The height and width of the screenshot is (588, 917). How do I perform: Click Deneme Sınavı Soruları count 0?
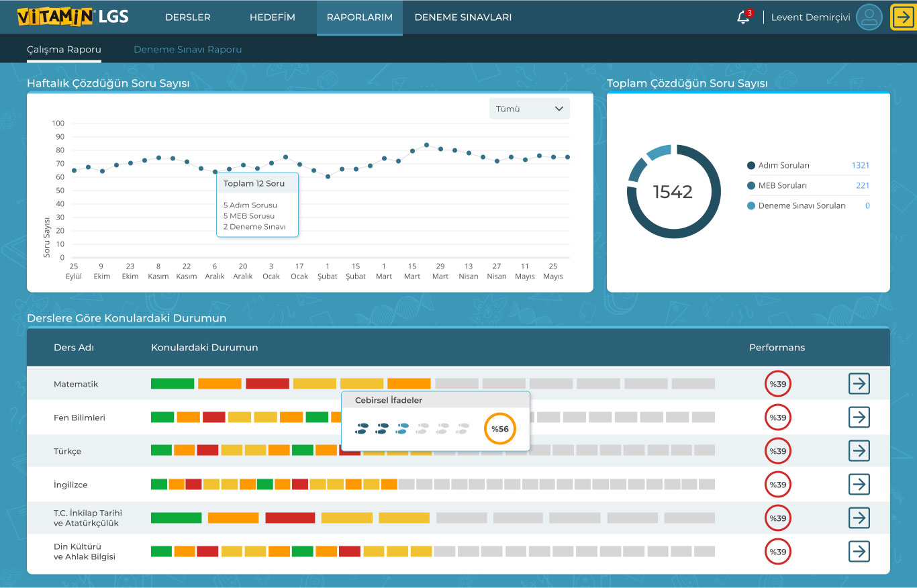tap(867, 205)
